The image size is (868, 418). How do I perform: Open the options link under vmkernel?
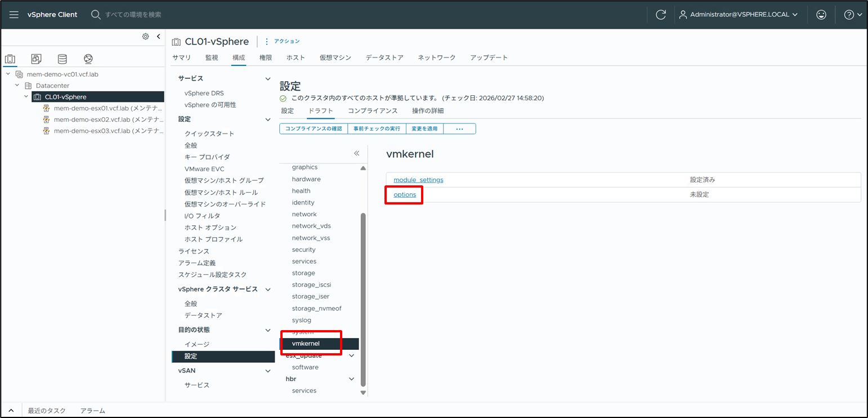(x=404, y=194)
